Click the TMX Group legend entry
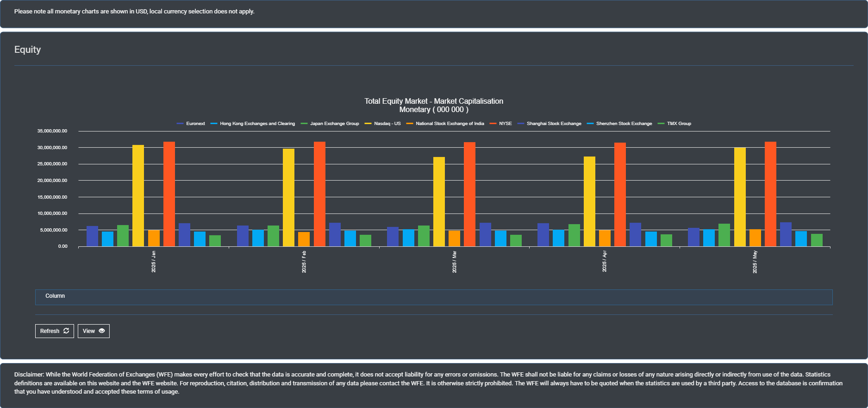This screenshot has height=408, width=868. 679,124
